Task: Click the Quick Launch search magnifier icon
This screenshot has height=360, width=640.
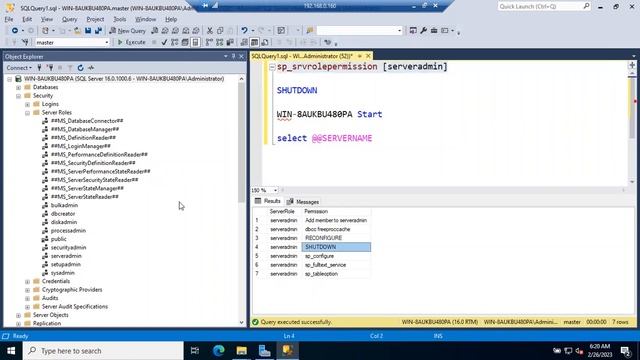Action: (x=586, y=6)
